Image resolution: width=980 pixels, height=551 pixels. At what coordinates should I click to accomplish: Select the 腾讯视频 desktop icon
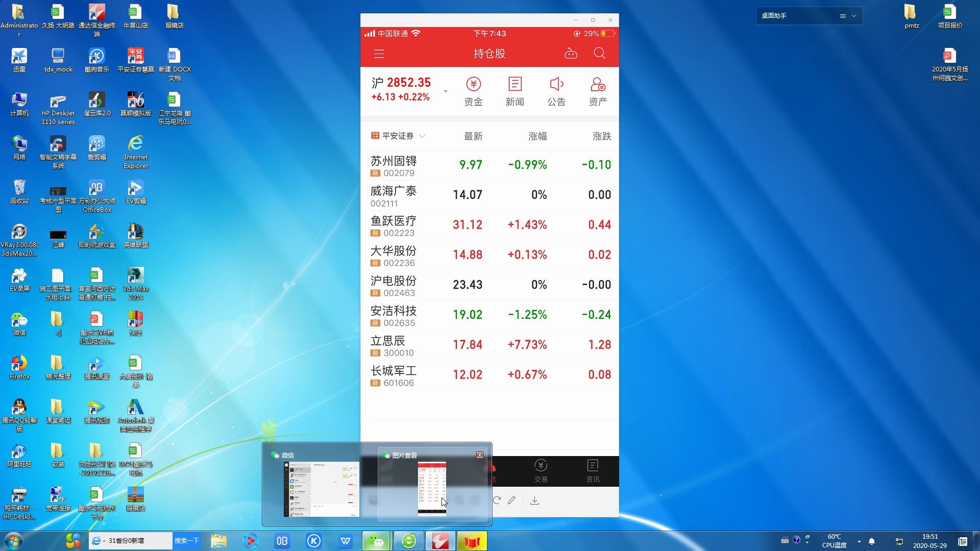coord(96,411)
